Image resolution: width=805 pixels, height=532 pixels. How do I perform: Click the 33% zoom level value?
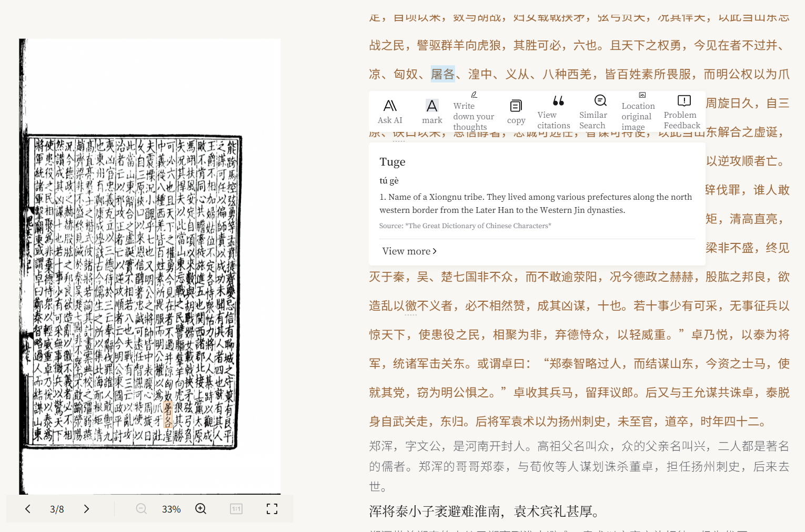171,509
